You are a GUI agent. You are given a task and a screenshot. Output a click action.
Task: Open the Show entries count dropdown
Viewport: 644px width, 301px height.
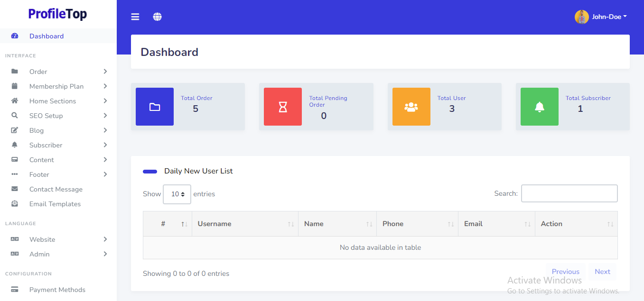coord(177,194)
